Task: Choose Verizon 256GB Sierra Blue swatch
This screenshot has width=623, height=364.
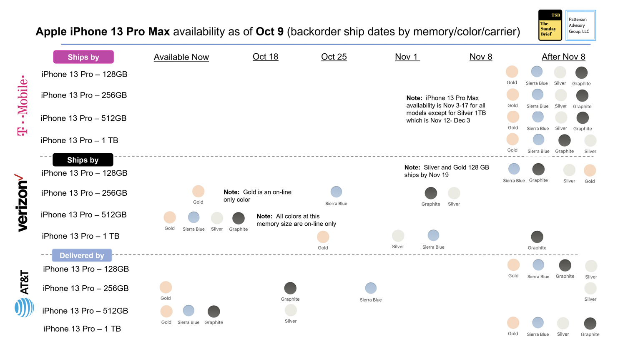Action: coord(336,192)
